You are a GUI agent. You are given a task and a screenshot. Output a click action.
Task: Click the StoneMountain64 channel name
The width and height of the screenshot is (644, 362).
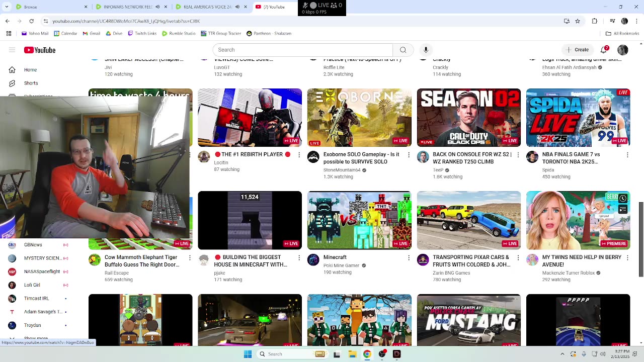(342, 170)
